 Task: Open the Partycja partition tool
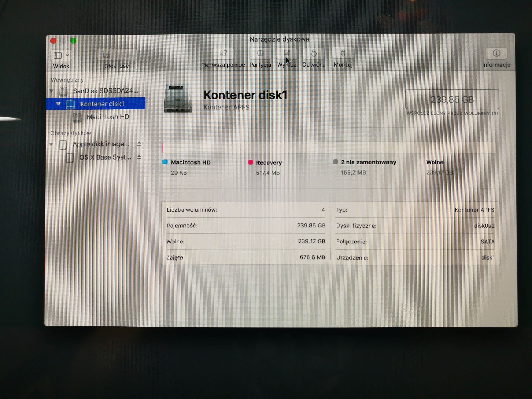pos(260,53)
